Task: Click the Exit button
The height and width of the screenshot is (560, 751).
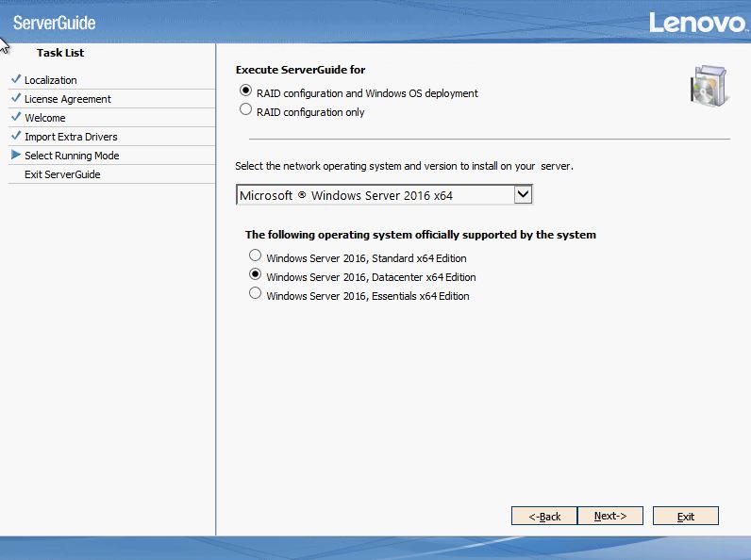Action: [685, 516]
